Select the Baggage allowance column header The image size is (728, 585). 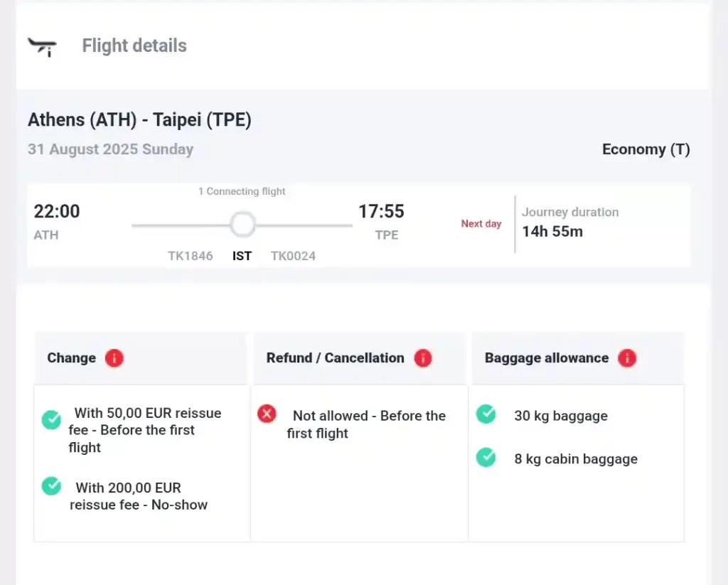tap(546, 358)
